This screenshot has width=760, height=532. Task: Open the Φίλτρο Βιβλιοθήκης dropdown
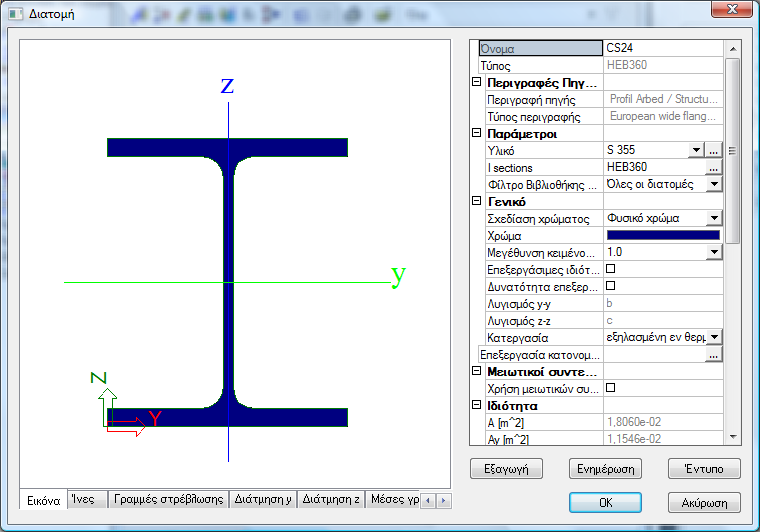click(x=714, y=184)
